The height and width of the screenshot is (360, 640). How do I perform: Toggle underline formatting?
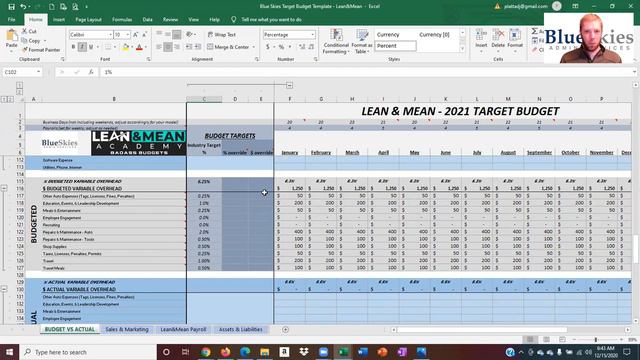91,47
